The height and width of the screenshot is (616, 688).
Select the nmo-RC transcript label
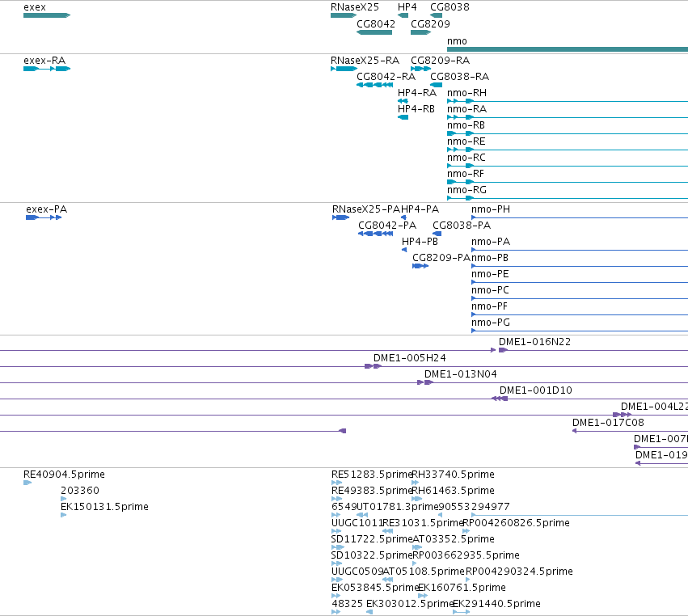466,157
